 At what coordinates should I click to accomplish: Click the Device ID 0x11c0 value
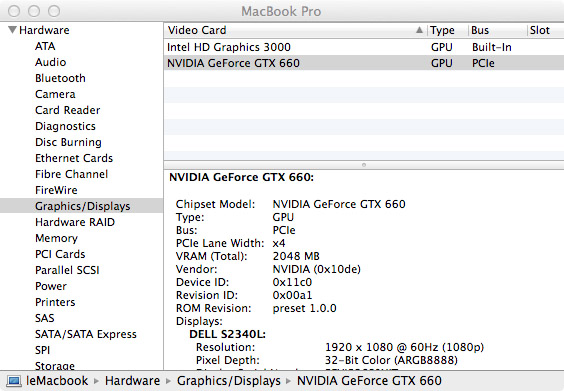pos(292,282)
